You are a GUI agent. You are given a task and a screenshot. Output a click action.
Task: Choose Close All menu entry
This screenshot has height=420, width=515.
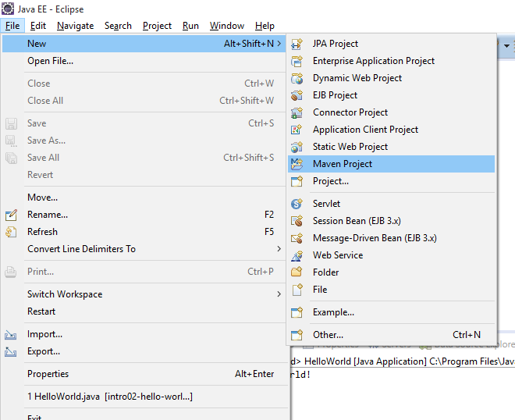[144, 101]
